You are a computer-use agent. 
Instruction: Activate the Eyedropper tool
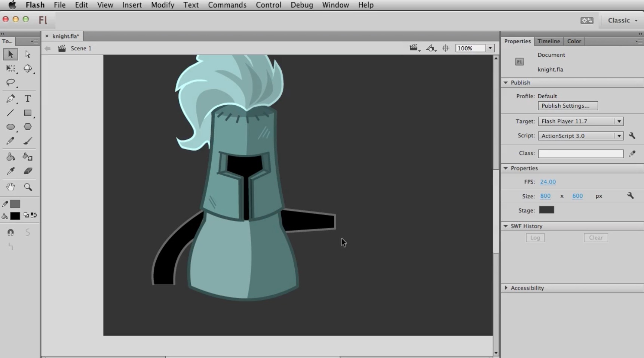(10, 171)
